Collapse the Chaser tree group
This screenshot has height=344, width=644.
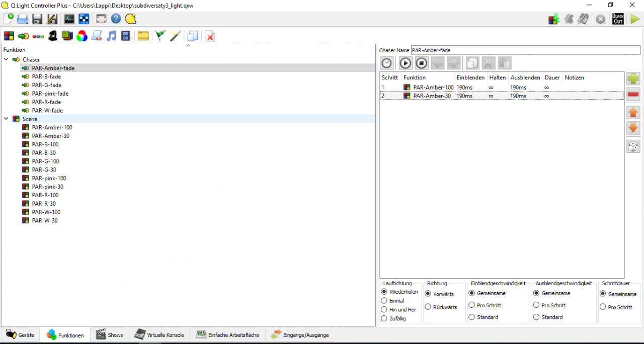pos(6,59)
